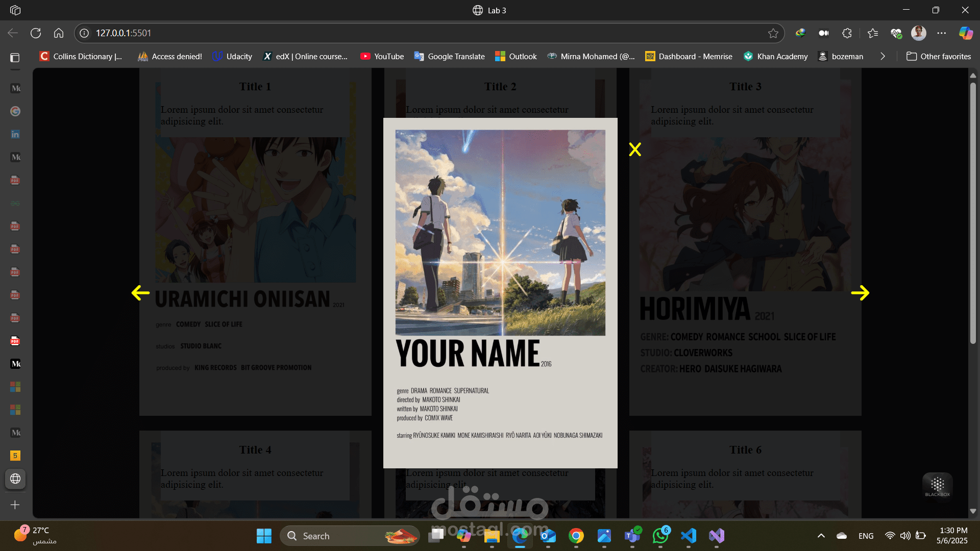Click the taskbar Search box
980x551 pixels.
[350, 536]
